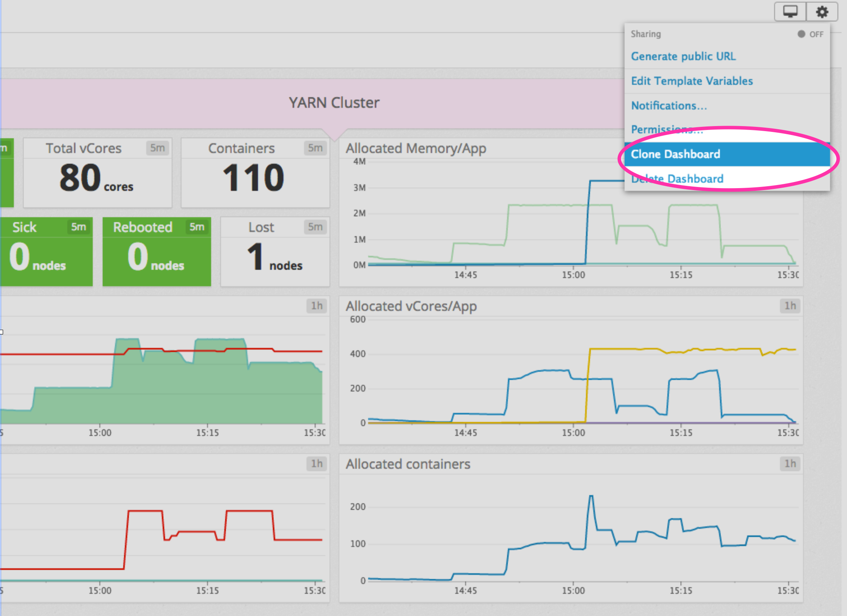Open the 5m timeframe selector on Total vCores
847x616 pixels.
(157, 148)
